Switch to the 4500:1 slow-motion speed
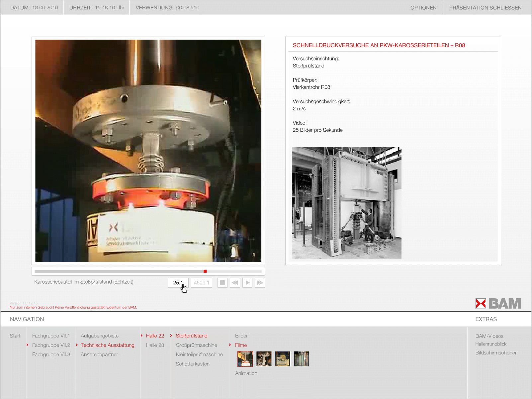Image resolution: width=532 pixels, height=399 pixels. click(x=202, y=283)
